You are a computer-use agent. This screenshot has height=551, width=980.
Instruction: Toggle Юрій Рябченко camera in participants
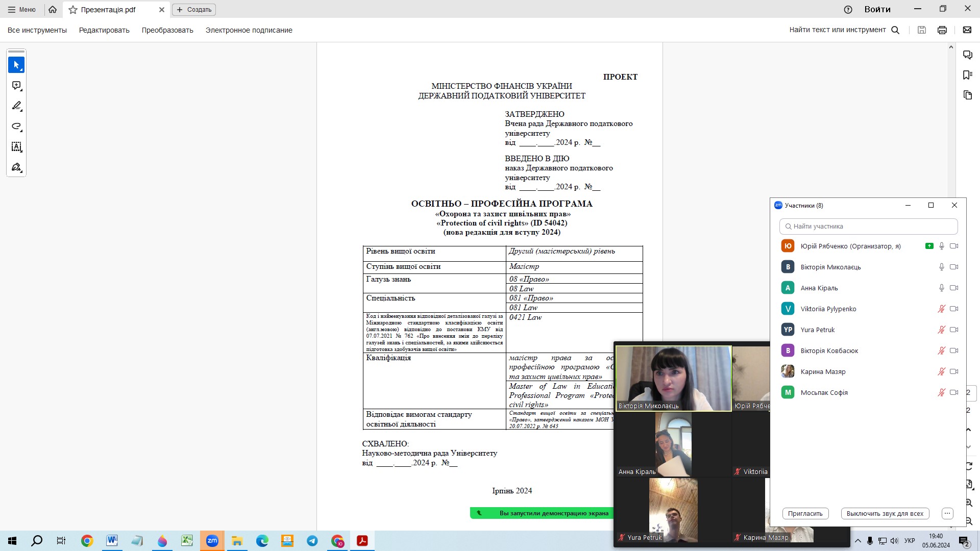954,246
